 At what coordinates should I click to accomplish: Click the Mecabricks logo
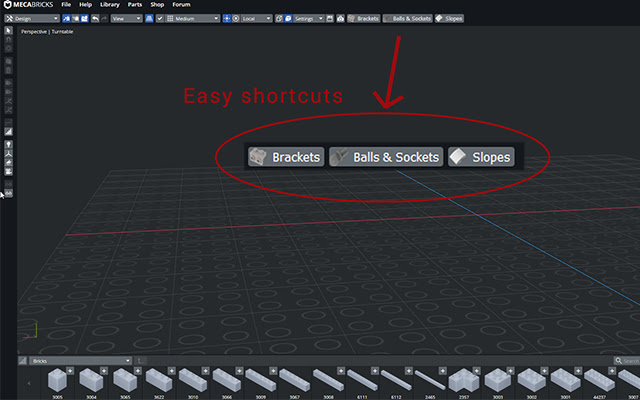click(x=29, y=5)
